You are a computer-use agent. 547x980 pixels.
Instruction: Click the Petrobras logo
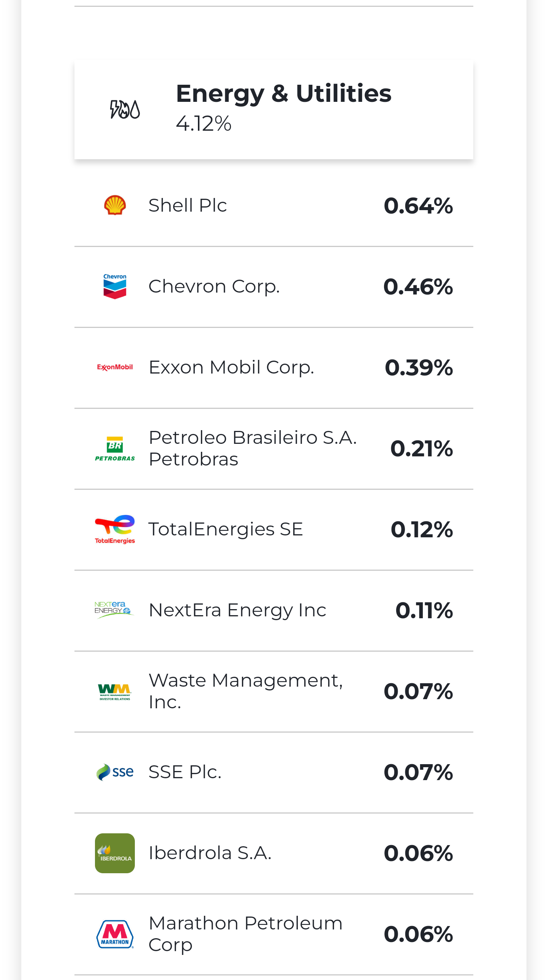[x=115, y=448]
